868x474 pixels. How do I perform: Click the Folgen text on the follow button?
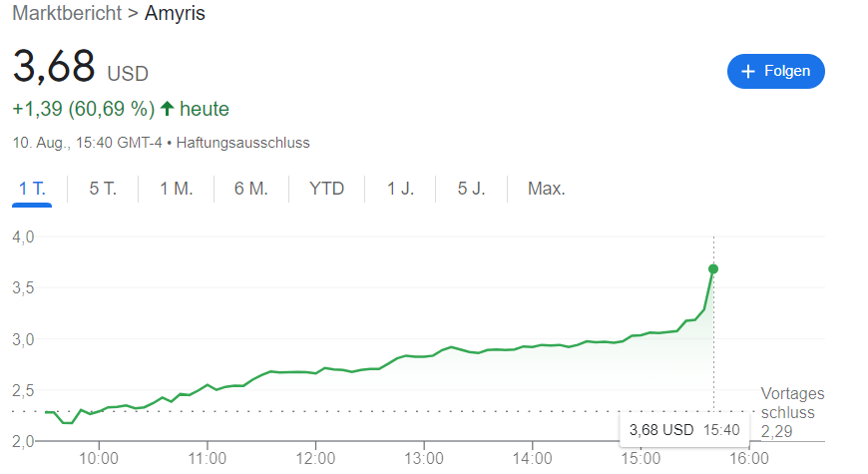(x=787, y=72)
